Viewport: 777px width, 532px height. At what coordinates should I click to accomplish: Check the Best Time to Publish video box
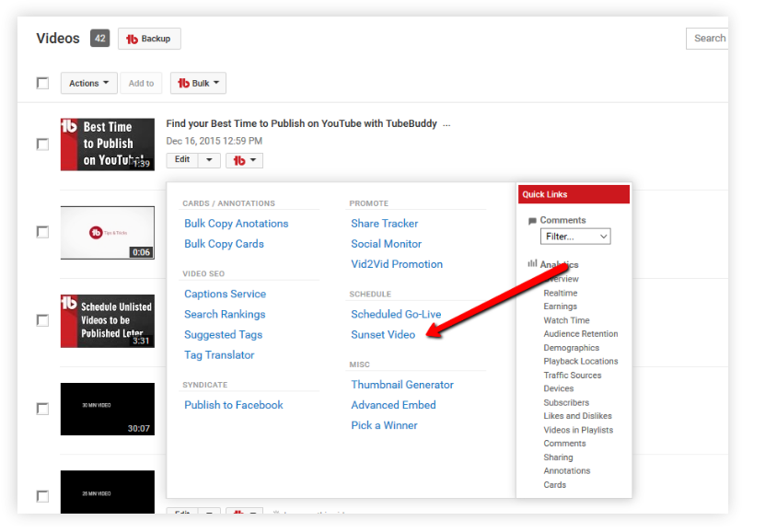tap(42, 145)
